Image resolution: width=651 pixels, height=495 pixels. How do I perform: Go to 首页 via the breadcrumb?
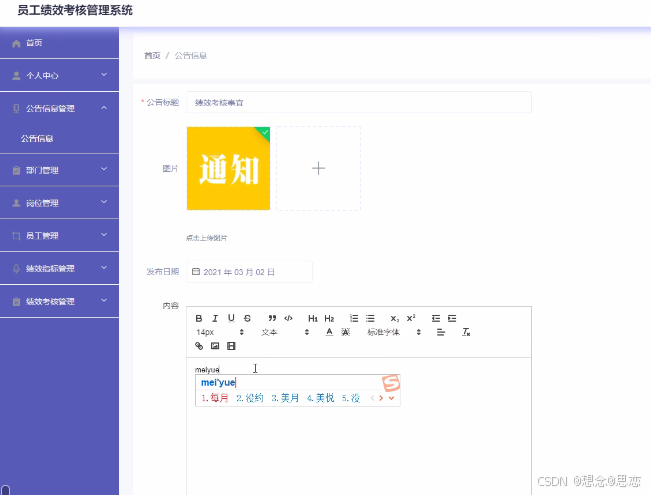tap(152, 55)
